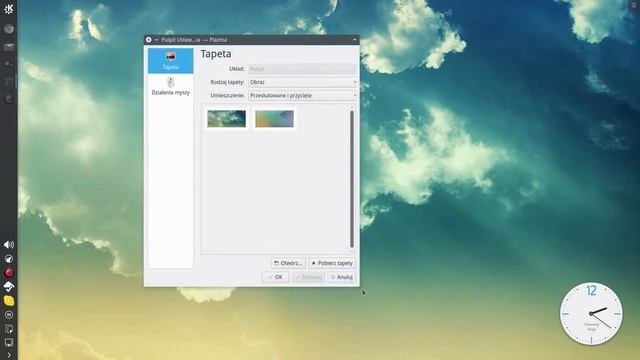The height and width of the screenshot is (360, 640).
Task: Confirm with the OK button
Action: click(x=275, y=277)
